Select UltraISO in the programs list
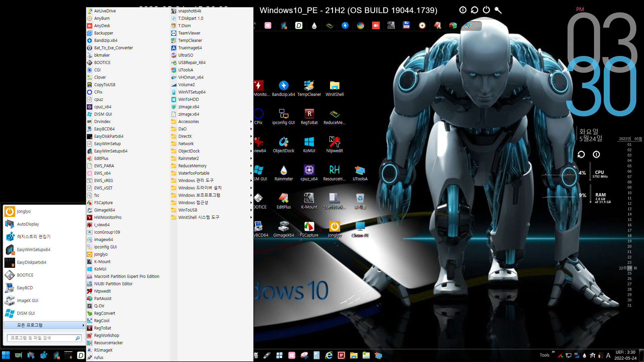Screen dimensions: 644x362 pos(212,55)
